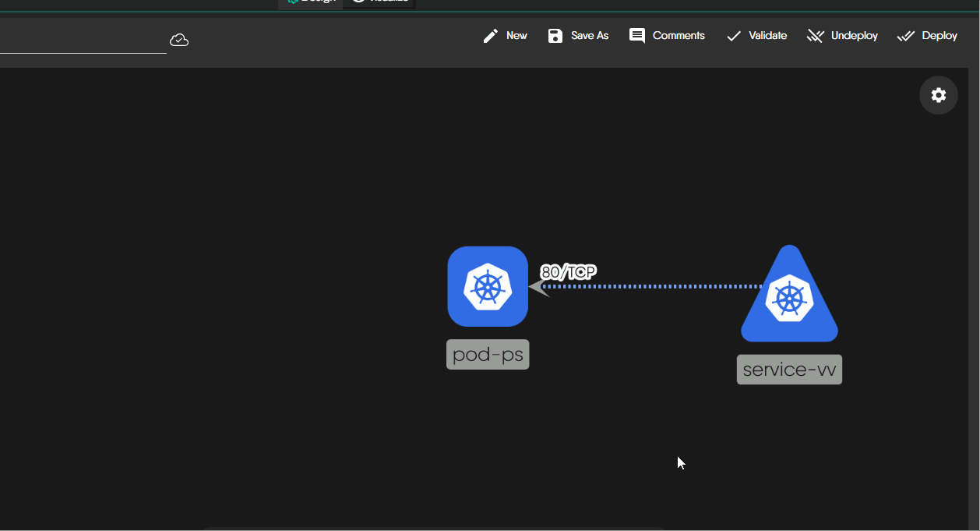Open the settings gear on the canvas

pos(938,94)
